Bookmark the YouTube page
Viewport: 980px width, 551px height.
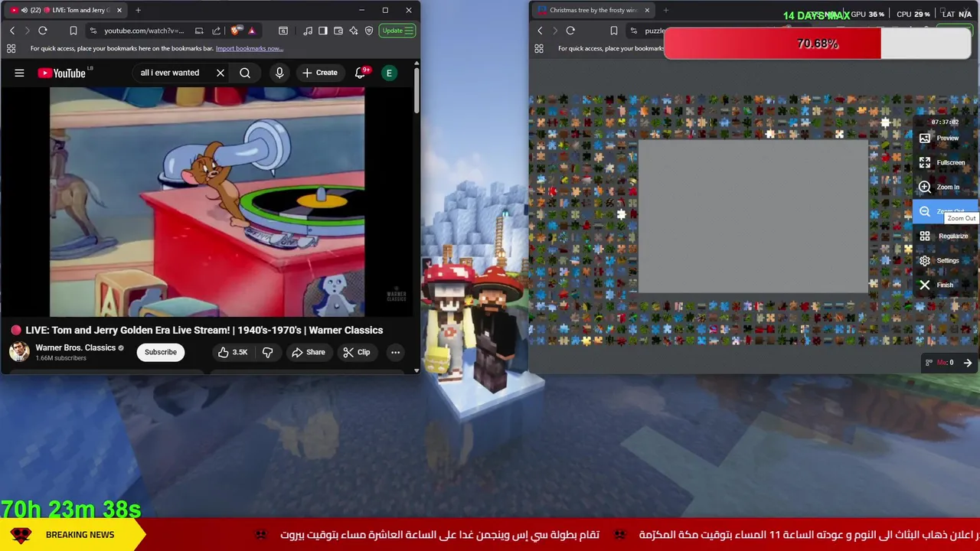point(73,31)
